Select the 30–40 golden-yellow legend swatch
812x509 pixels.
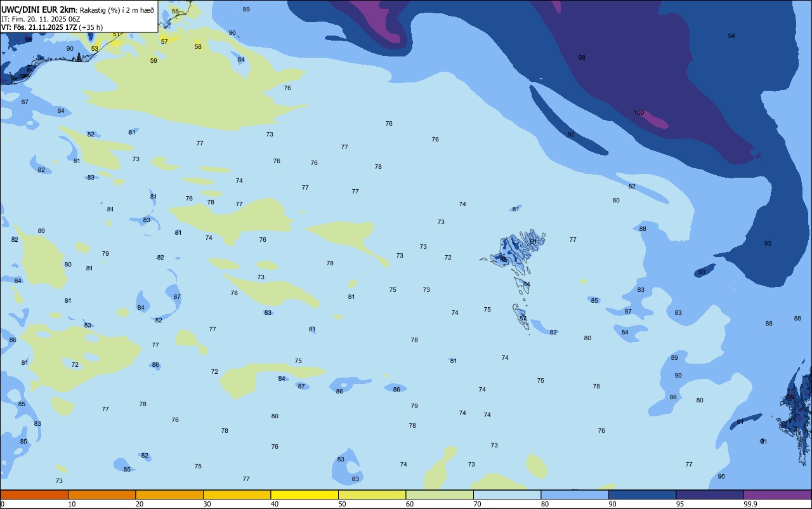click(237, 494)
